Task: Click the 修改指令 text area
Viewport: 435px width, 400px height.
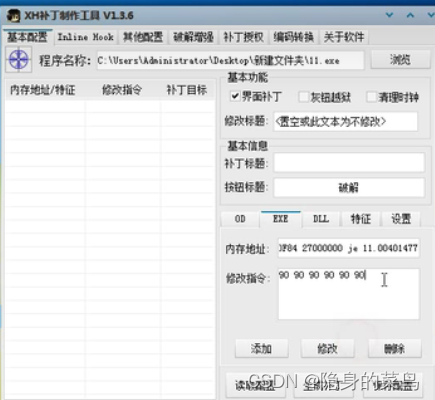Action: (x=349, y=294)
